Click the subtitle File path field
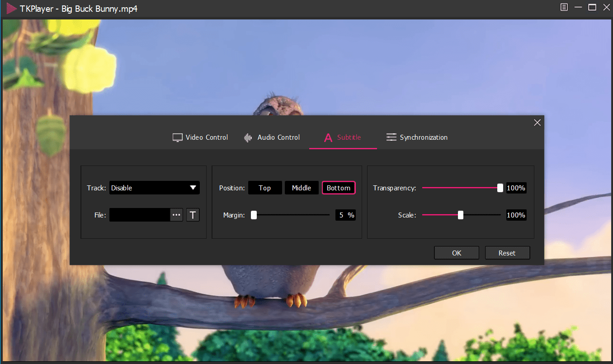613x364 pixels. 140,215
